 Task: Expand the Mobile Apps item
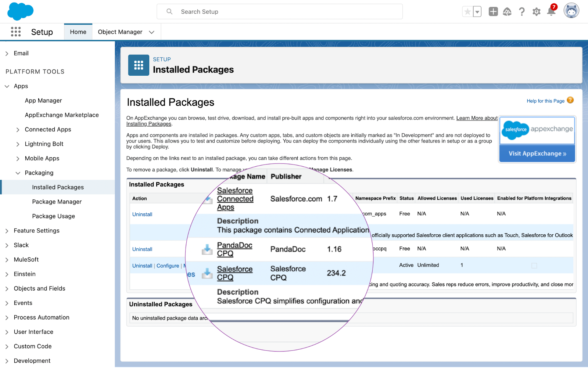[x=18, y=159]
